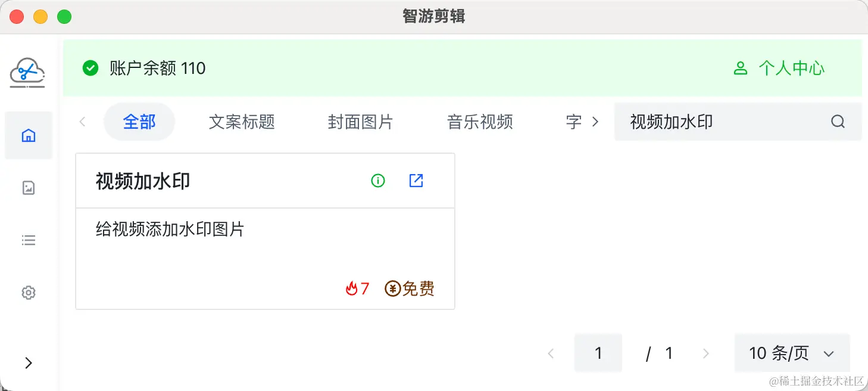This screenshot has height=391, width=868.
Task: Expand the sidebar with bottom chevron
Action: (x=29, y=363)
